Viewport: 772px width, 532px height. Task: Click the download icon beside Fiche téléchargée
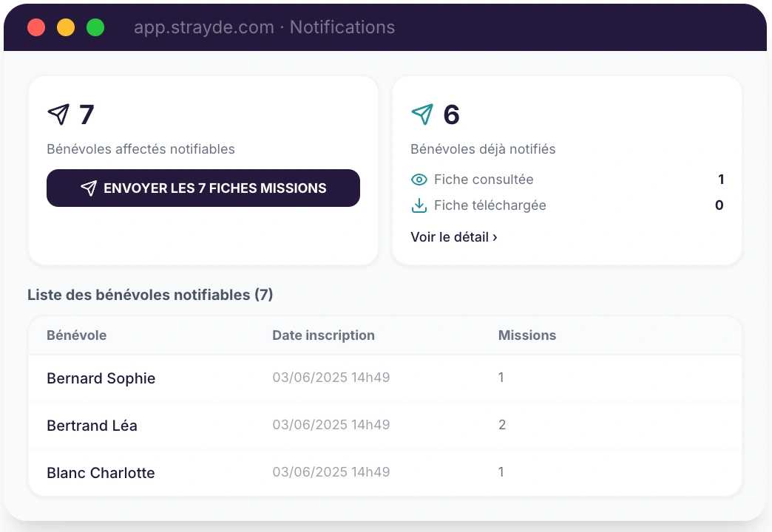coord(419,205)
